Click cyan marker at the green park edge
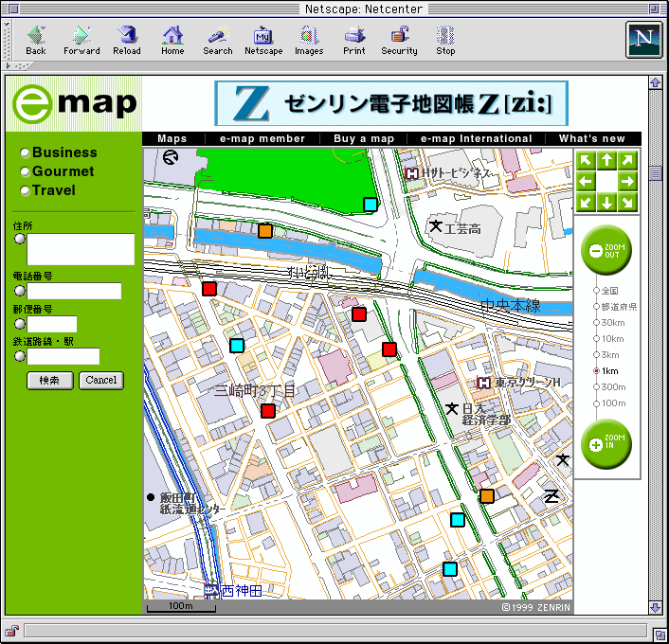Image resolution: width=669 pixels, height=644 pixels. pyautogui.click(x=371, y=205)
